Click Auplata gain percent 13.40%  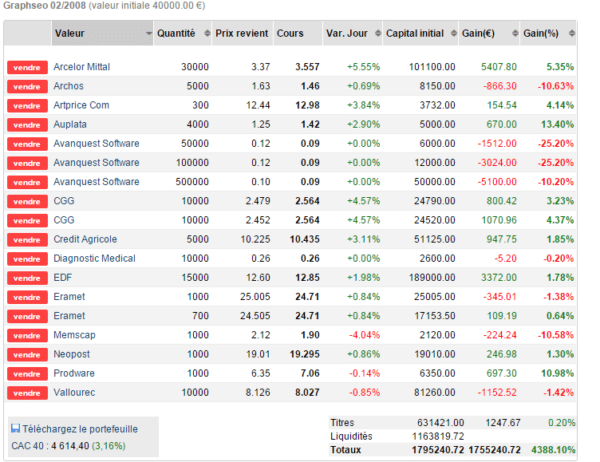pyautogui.click(x=557, y=124)
